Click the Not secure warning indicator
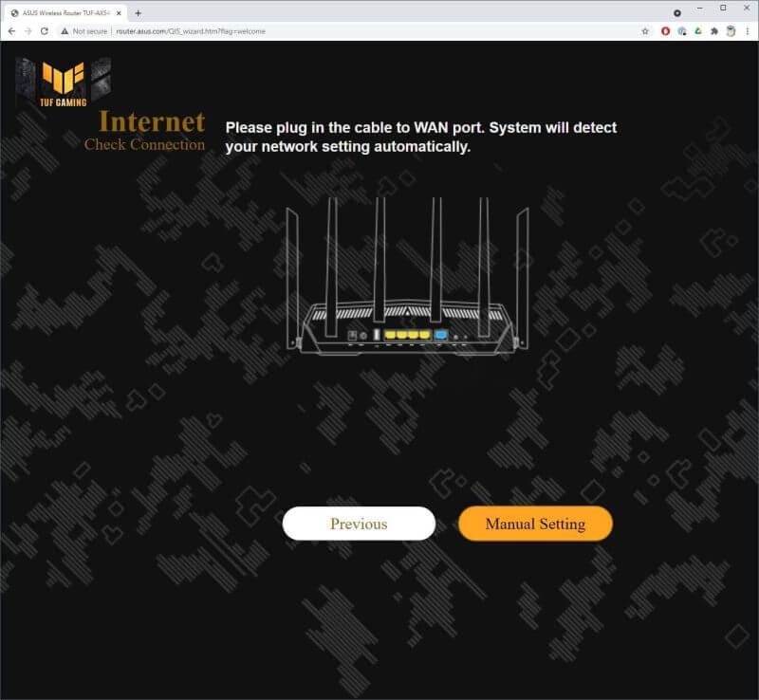 coord(83,31)
